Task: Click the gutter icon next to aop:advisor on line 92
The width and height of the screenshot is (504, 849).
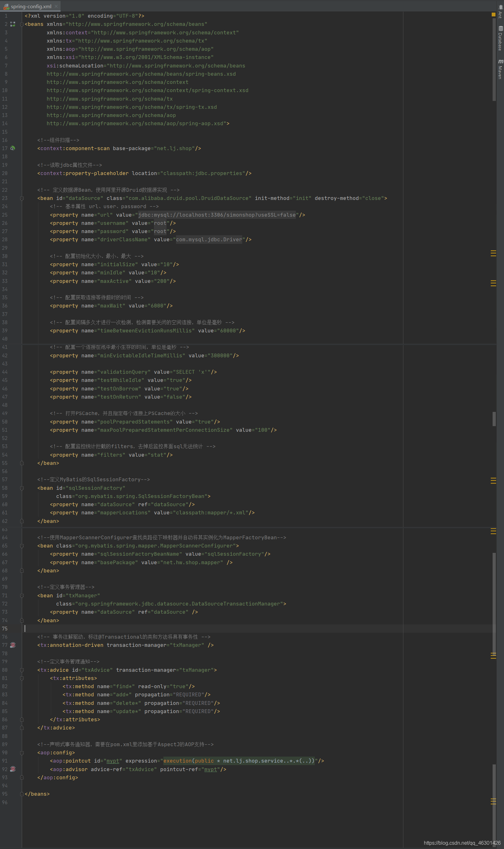Action: pos(13,770)
